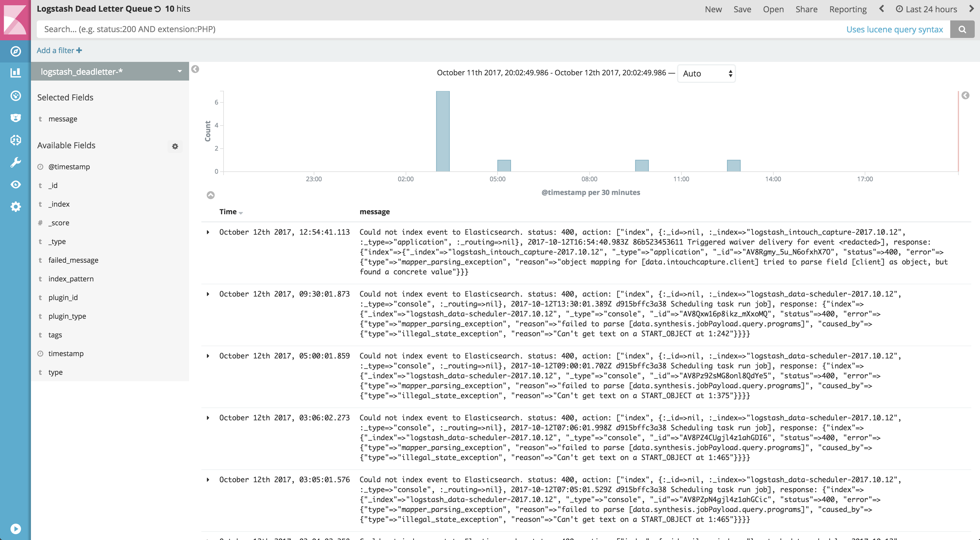Viewport: 980px width, 540px height.
Task: Collapse the field list sidebar arrow
Action: point(195,69)
